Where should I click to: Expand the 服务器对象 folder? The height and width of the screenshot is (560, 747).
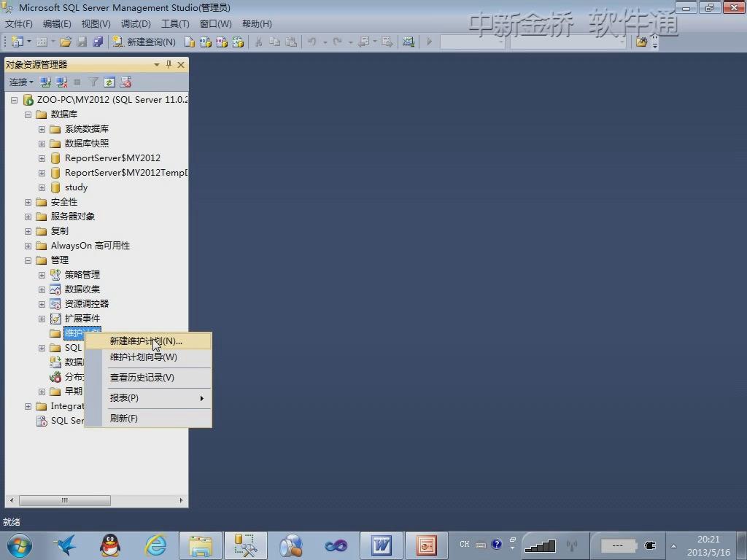coord(28,217)
